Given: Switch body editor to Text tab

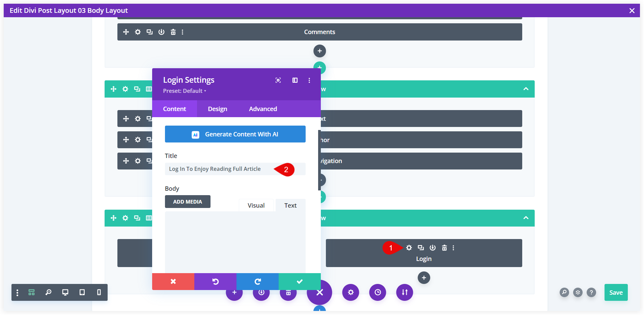Looking at the screenshot, I should tap(290, 205).
